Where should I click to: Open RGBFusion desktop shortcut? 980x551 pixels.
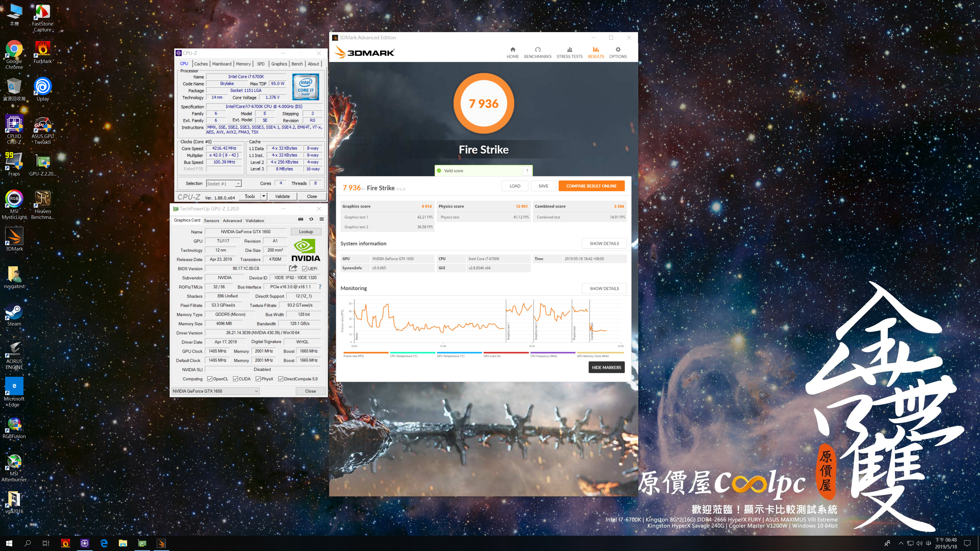click(x=14, y=427)
